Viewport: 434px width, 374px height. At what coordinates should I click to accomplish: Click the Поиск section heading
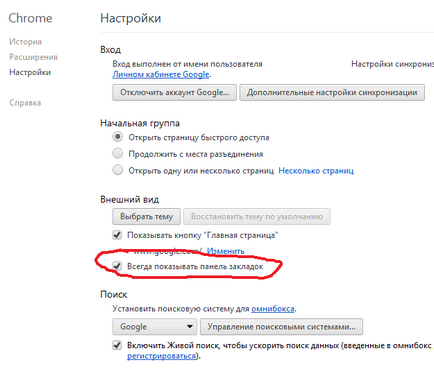click(x=114, y=294)
